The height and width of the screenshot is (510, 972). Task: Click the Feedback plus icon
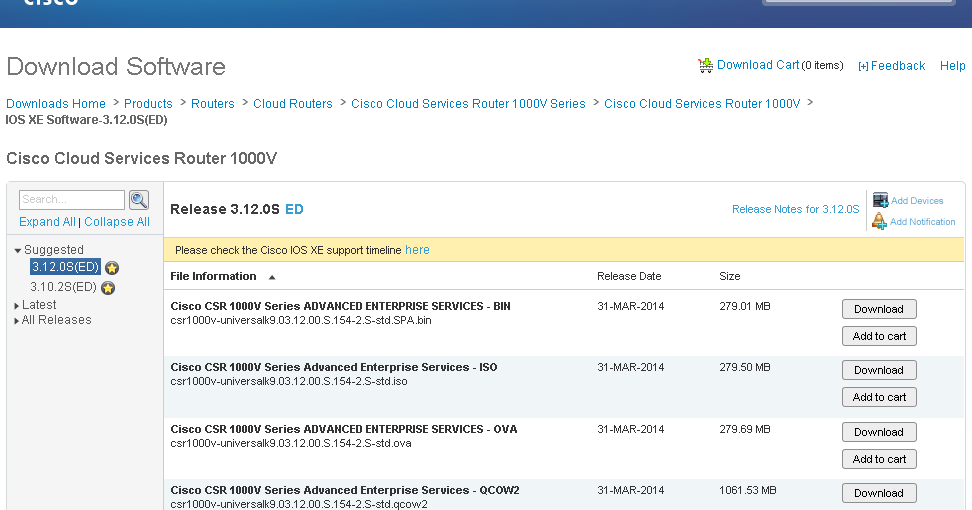tap(863, 66)
